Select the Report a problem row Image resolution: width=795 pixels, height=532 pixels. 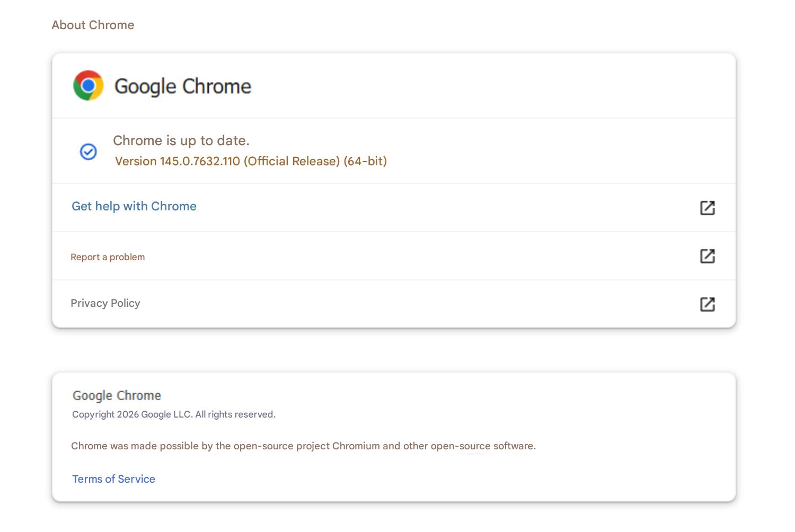(x=394, y=256)
